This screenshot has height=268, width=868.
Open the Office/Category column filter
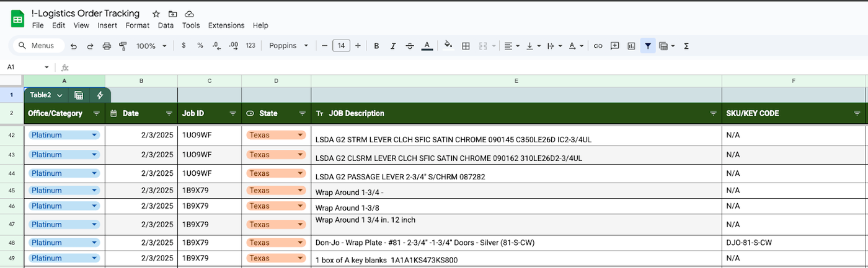click(96, 114)
